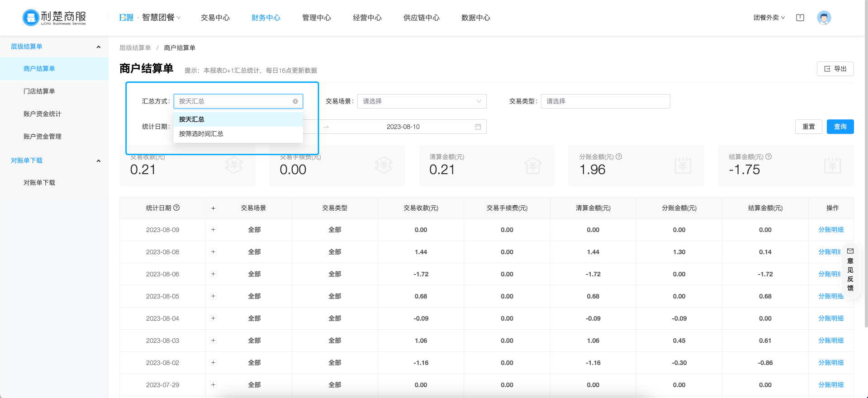Go to 供应链中心 tab
This screenshot has height=398, width=868.
(422, 18)
